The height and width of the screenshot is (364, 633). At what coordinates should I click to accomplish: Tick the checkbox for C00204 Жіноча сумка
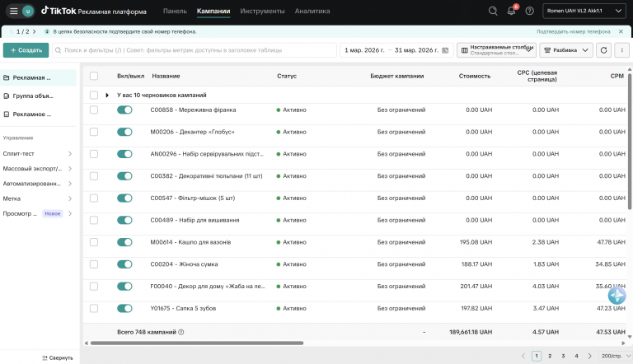94,264
